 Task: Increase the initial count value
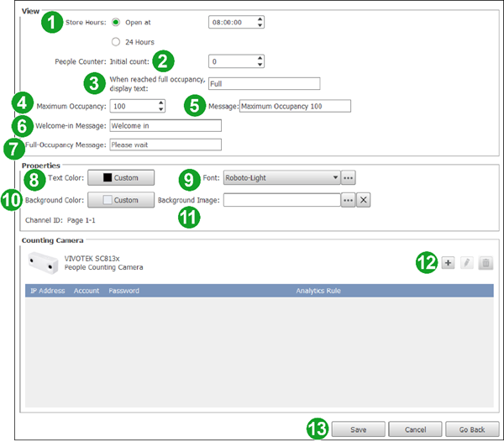pyautogui.click(x=260, y=59)
